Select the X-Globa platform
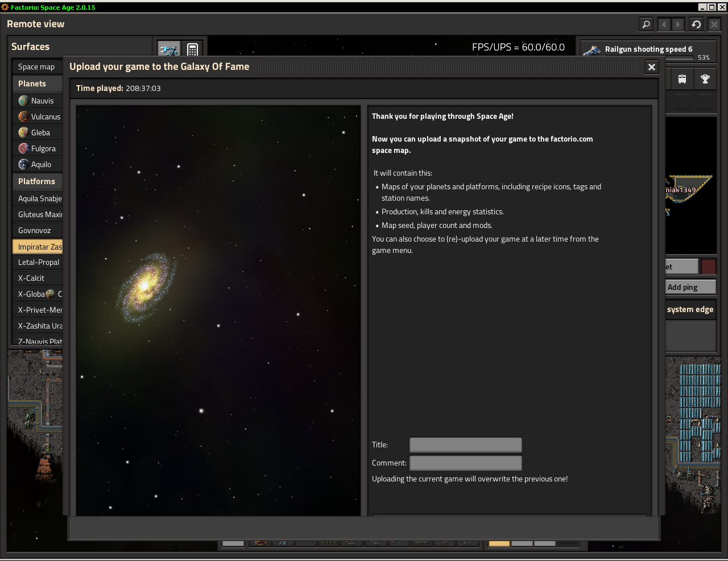 pos(38,294)
